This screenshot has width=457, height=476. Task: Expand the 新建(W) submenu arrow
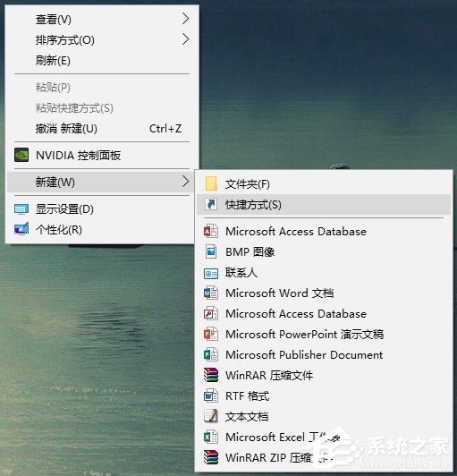[186, 182]
